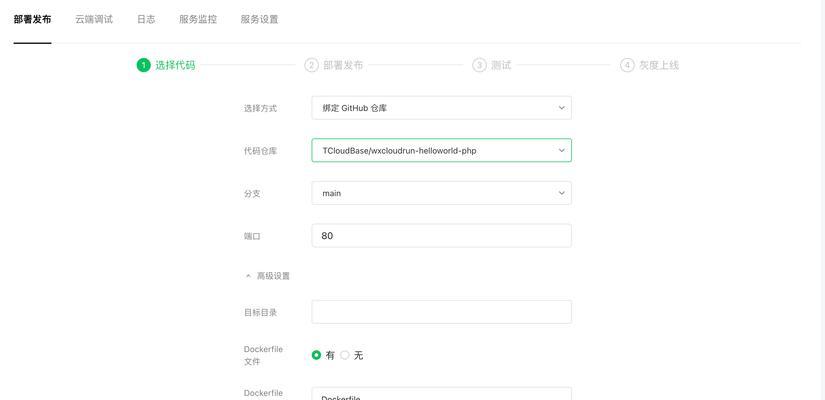Select the 有 radio for Dockerfile 文件
The image size is (825, 400).
coord(316,355)
